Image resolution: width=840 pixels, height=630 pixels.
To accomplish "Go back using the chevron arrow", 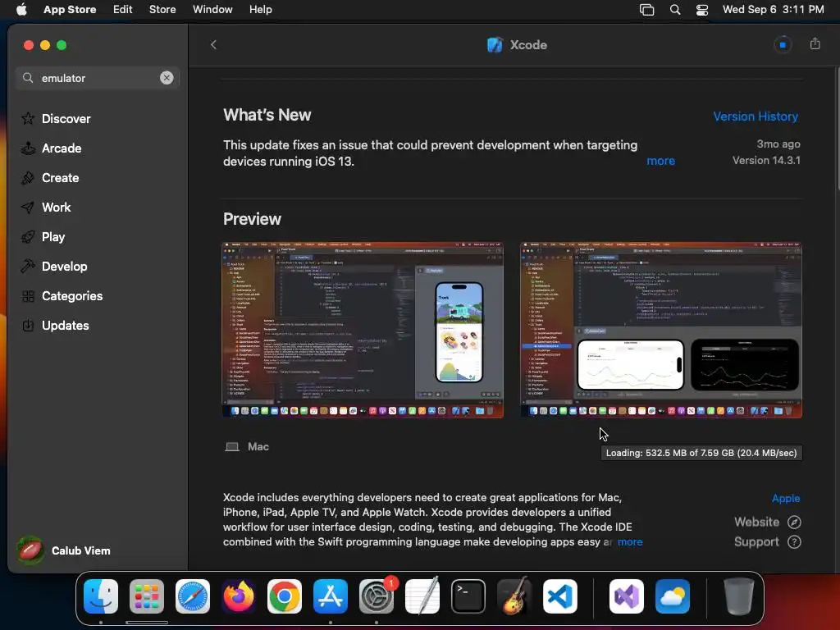I will (x=214, y=44).
